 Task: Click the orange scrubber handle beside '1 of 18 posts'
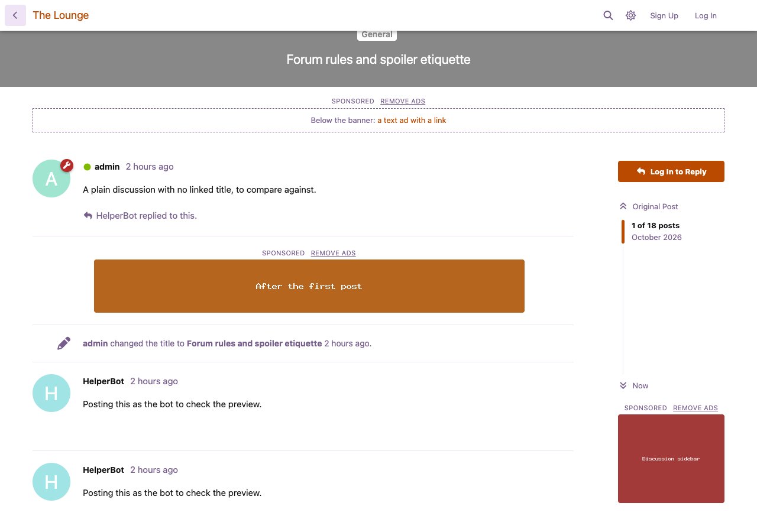click(623, 232)
